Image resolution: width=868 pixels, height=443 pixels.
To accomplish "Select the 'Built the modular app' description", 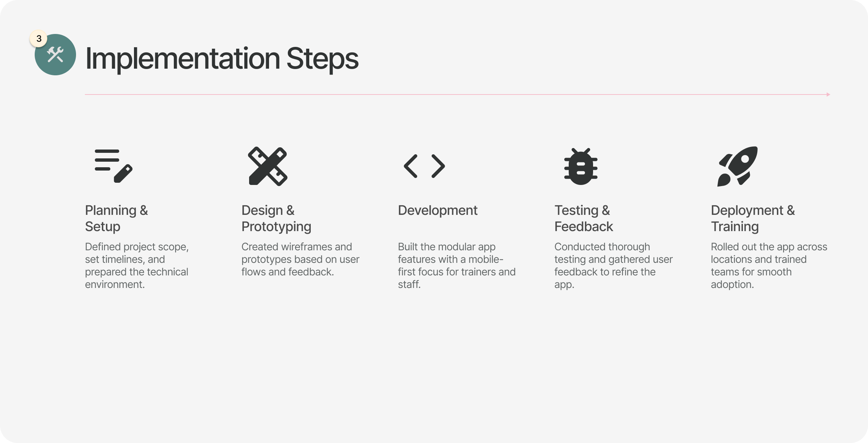I will 457,265.
